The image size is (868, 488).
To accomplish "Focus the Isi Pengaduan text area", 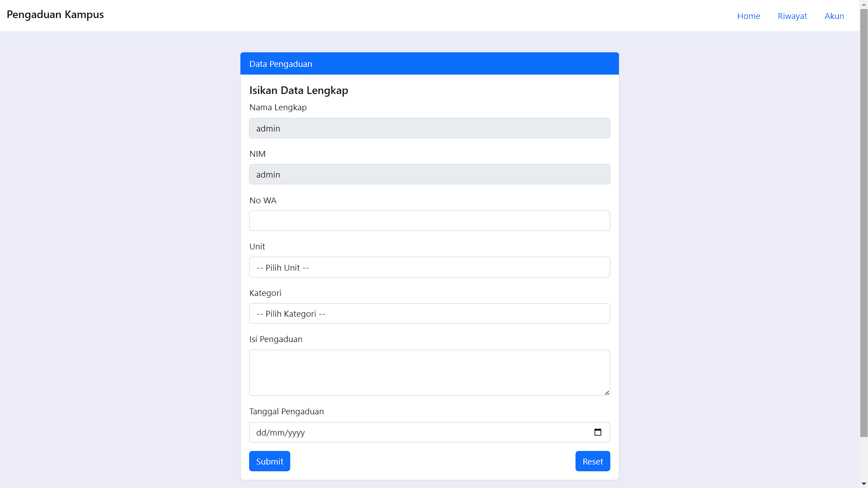I will pos(429,372).
